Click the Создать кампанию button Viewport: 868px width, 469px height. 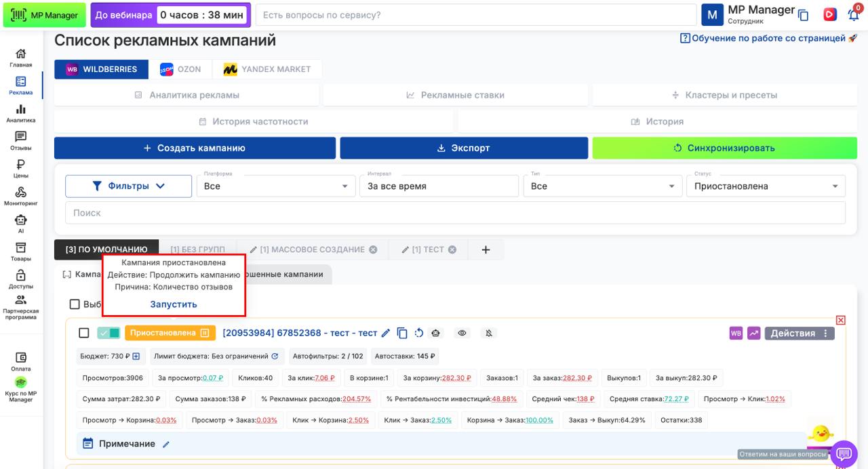pos(195,148)
